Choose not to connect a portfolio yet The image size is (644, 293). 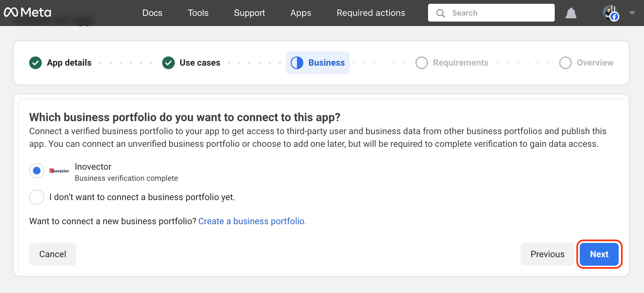[37, 197]
